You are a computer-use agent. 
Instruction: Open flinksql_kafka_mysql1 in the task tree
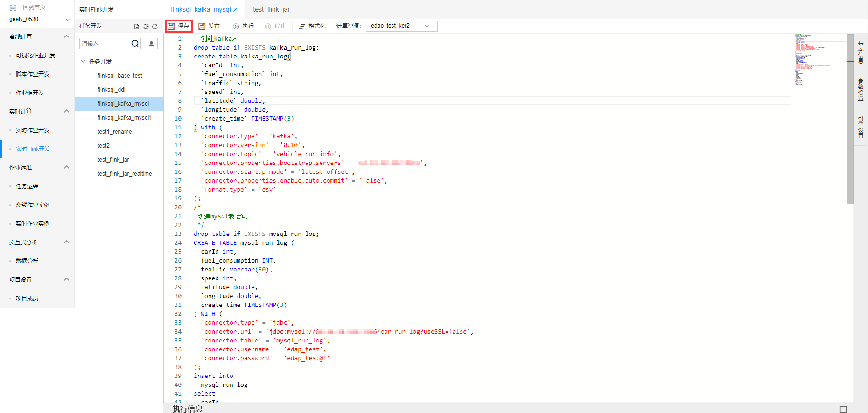(x=125, y=118)
